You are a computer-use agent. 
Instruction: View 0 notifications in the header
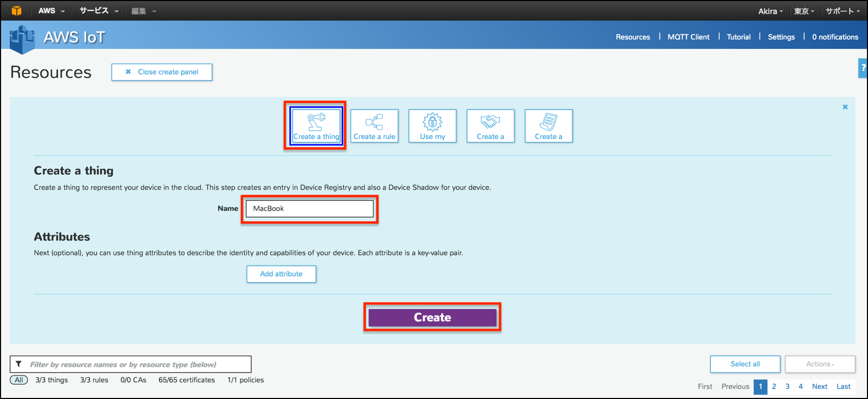pyautogui.click(x=835, y=37)
